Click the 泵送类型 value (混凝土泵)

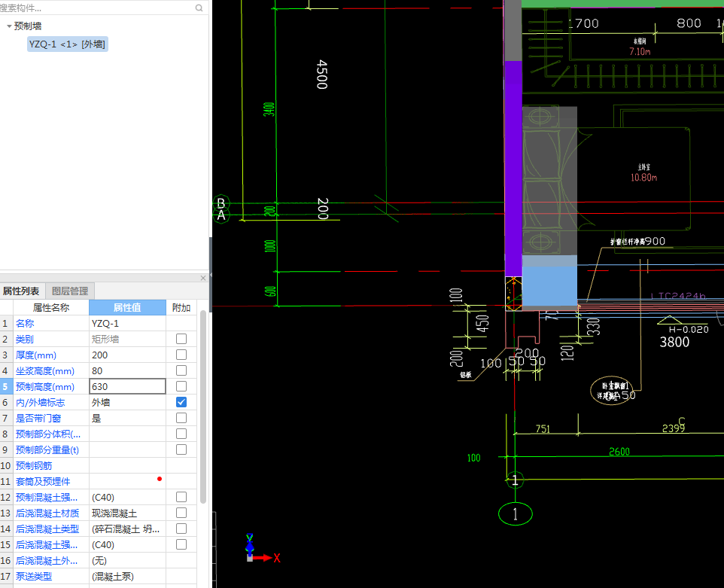pyautogui.click(x=127, y=577)
